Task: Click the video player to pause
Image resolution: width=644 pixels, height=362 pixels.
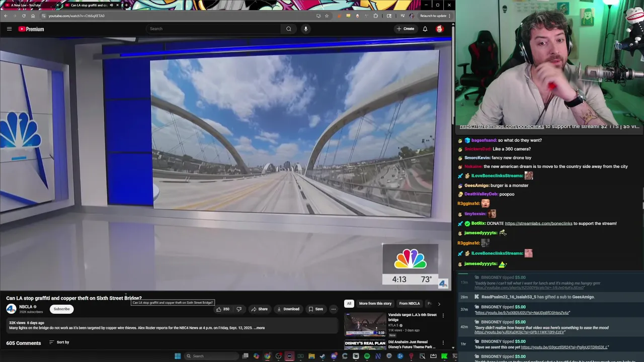Action: [225, 164]
